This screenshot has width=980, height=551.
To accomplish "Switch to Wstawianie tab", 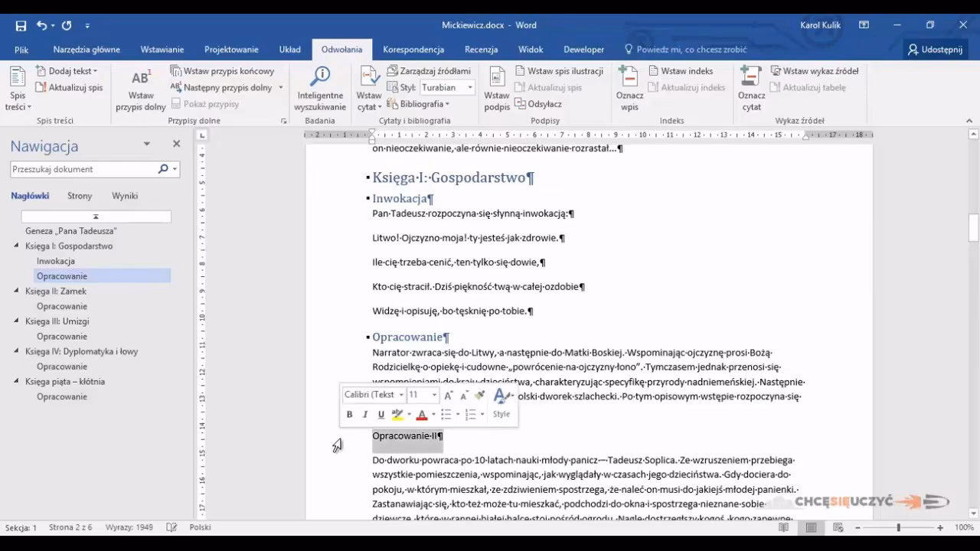I will point(162,50).
